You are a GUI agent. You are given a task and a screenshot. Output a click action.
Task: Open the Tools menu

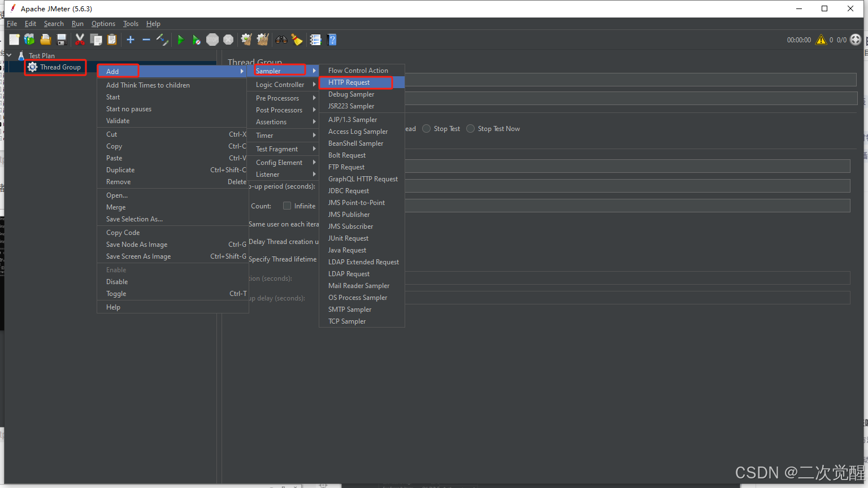pyautogui.click(x=131, y=24)
